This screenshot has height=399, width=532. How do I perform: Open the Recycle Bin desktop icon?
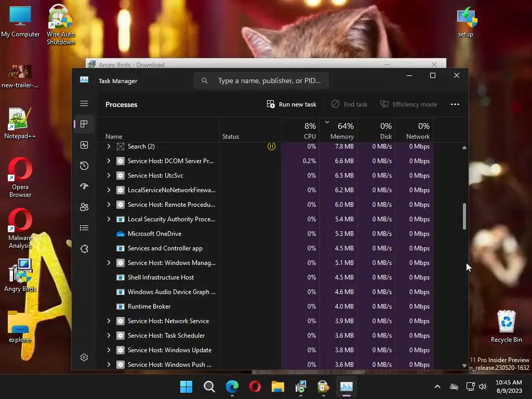[506, 326]
